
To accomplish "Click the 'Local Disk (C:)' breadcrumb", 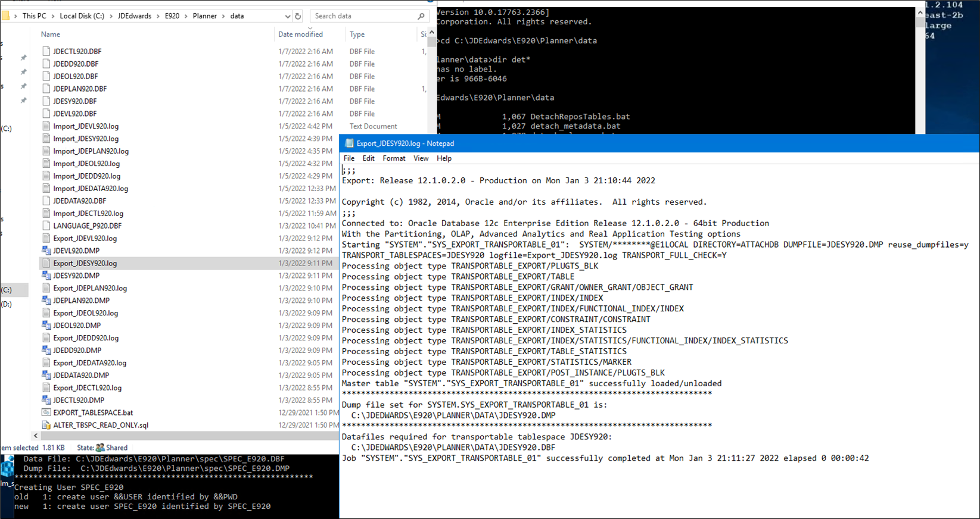I will pos(82,16).
